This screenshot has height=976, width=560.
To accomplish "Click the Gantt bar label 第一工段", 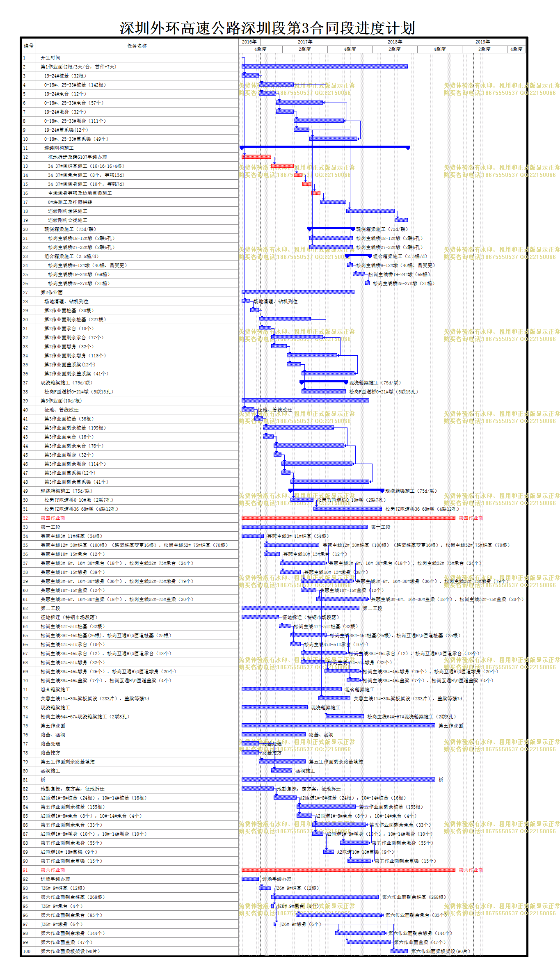I will (381, 527).
